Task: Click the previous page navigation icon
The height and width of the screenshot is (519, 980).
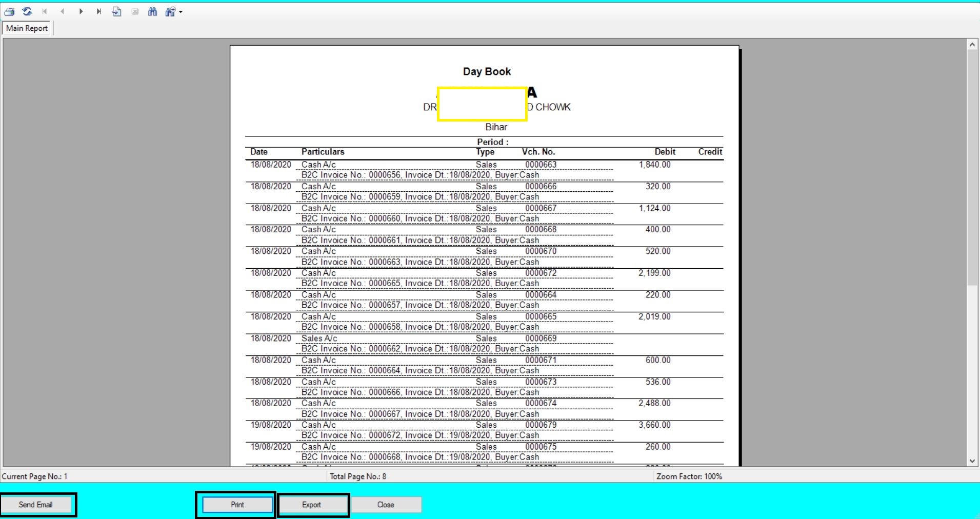Action: [x=63, y=11]
